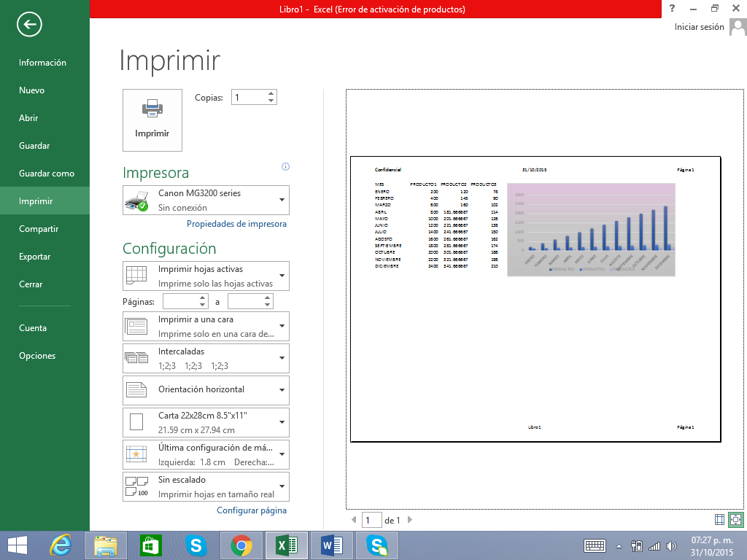Click the printer info icon next to Impresora

285,167
